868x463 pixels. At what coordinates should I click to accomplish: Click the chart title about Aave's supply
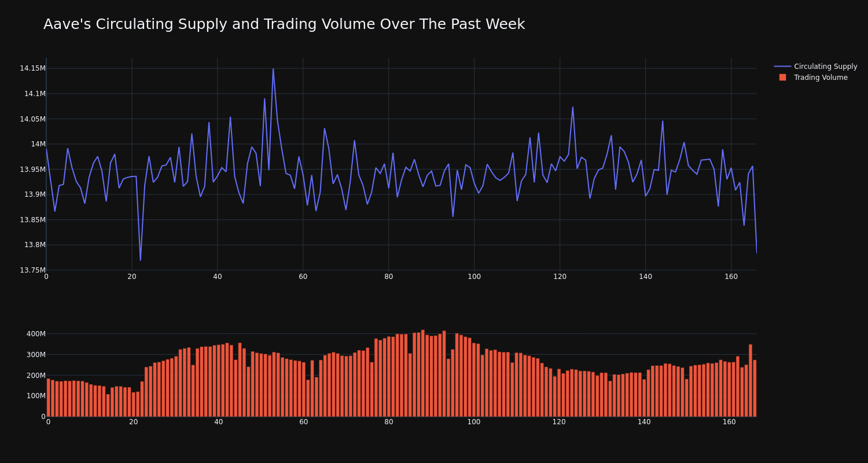(x=284, y=24)
